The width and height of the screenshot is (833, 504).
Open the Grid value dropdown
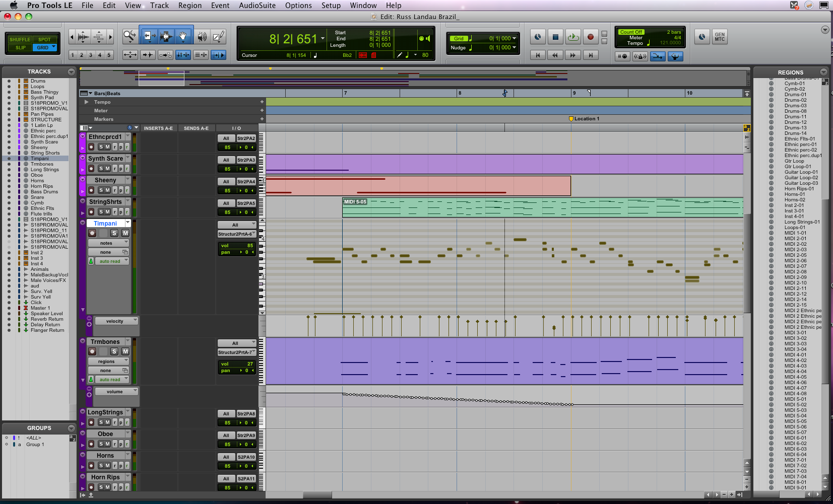click(514, 38)
